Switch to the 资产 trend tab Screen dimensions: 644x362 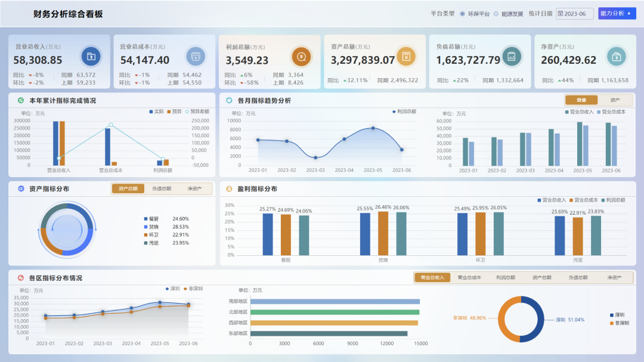click(x=615, y=100)
